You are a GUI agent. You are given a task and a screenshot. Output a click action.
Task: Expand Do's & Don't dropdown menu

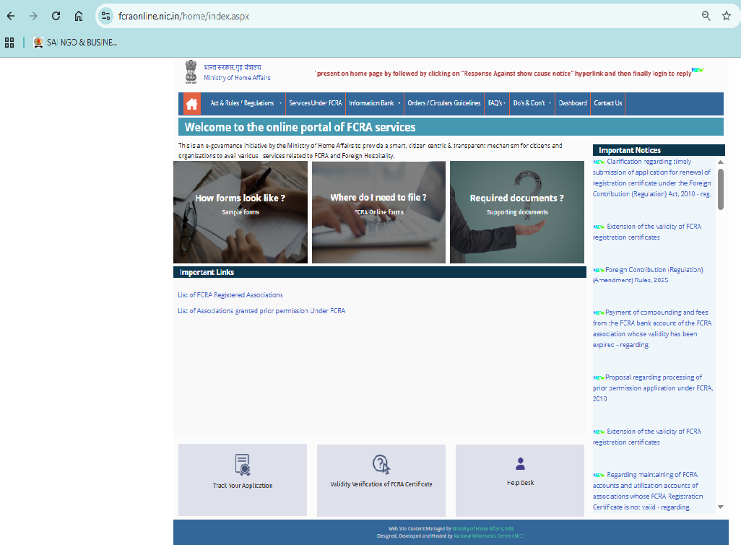tap(532, 103)
